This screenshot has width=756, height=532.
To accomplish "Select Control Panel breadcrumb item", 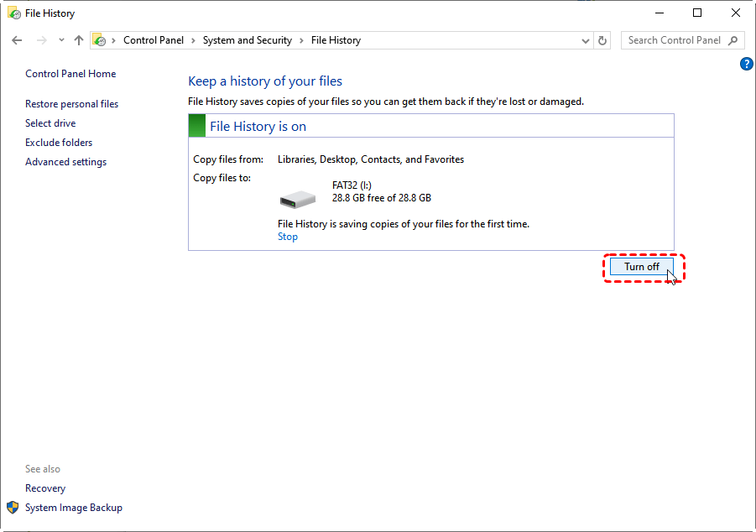I will (154, 40).
